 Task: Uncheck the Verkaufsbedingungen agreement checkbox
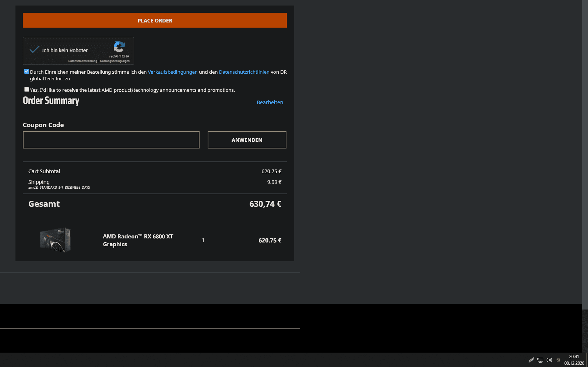click(x=27, y=71)
